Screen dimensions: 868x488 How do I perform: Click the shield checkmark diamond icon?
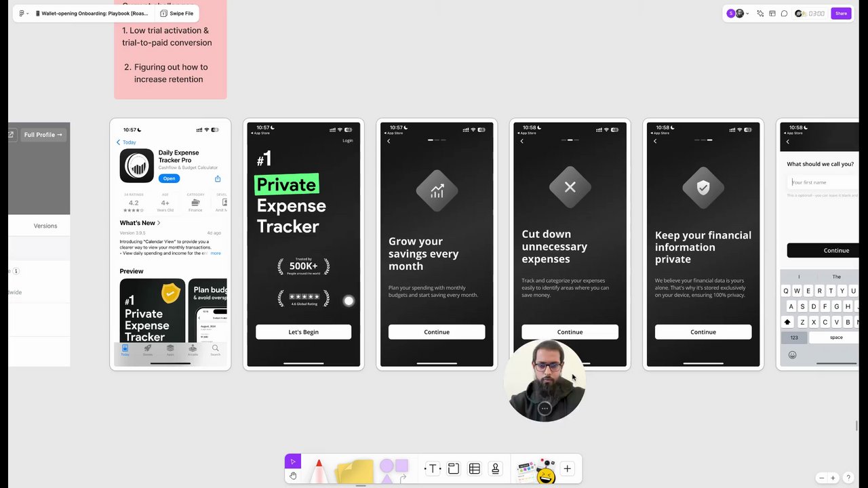[x=703, y=188]
